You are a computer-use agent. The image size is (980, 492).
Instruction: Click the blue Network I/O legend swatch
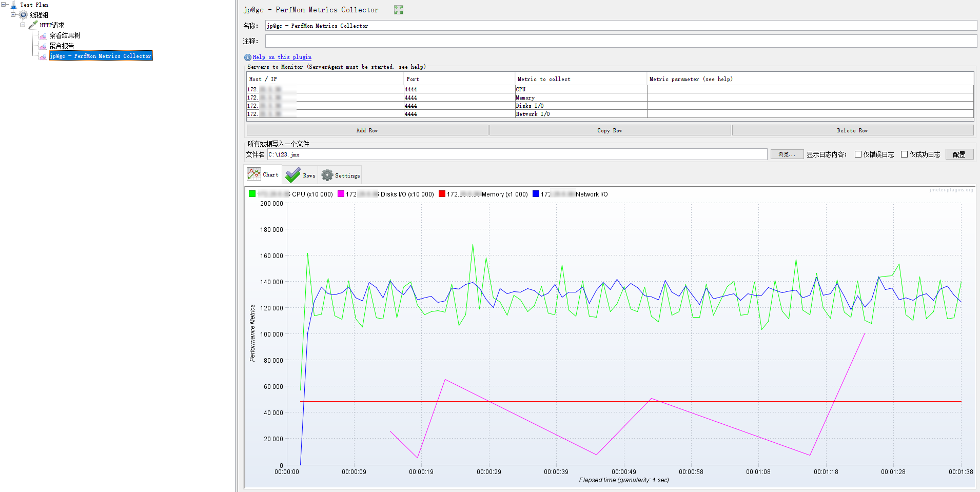536,194
